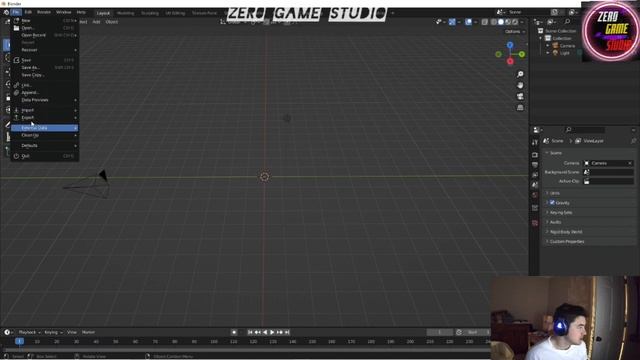The image size is (640, 360).
Task: Open the viewport Object menu
Action: pyautogui.click(x=111, y=22)
